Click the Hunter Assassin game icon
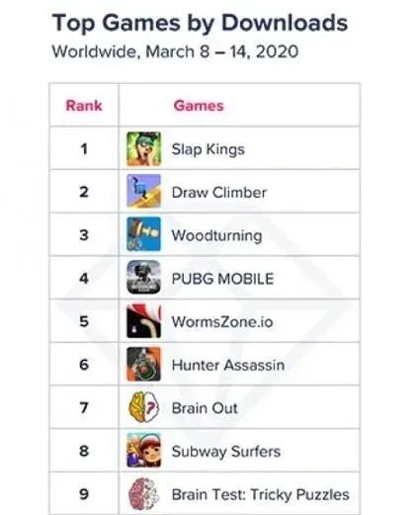The height and width of the screenshot is (515, 420). coord(143,364)
